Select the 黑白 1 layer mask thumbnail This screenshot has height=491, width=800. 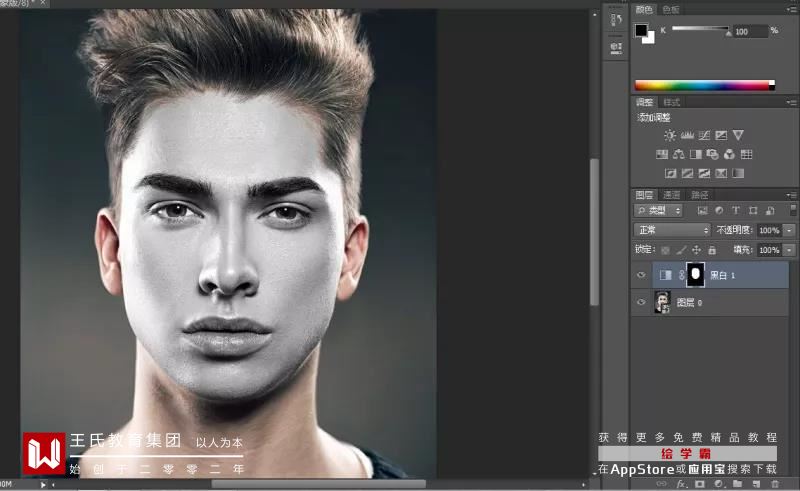click(x=695, y=275)
